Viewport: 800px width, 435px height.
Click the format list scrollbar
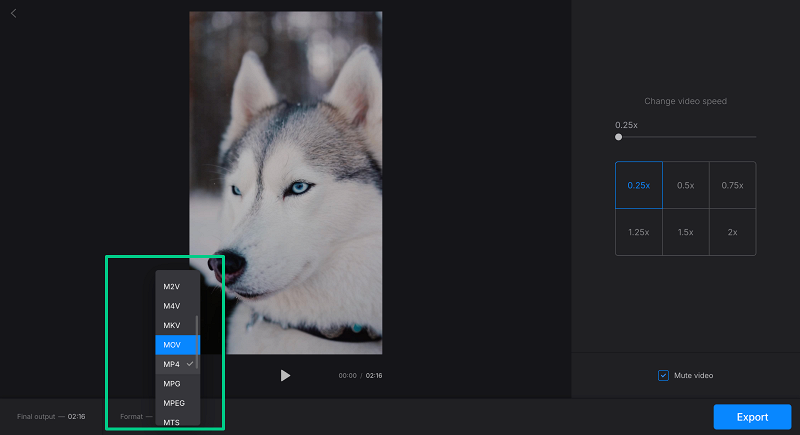pyautogui.click(x=197, y=342)
